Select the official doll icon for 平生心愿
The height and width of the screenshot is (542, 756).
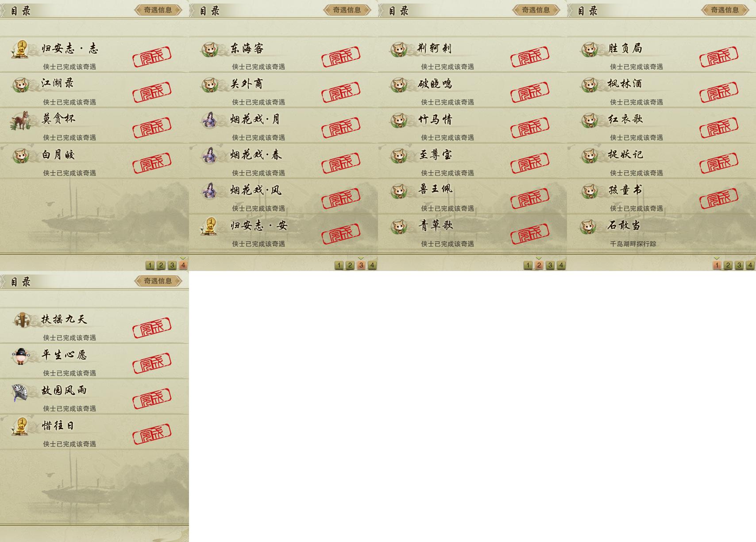tap(21, 356)
